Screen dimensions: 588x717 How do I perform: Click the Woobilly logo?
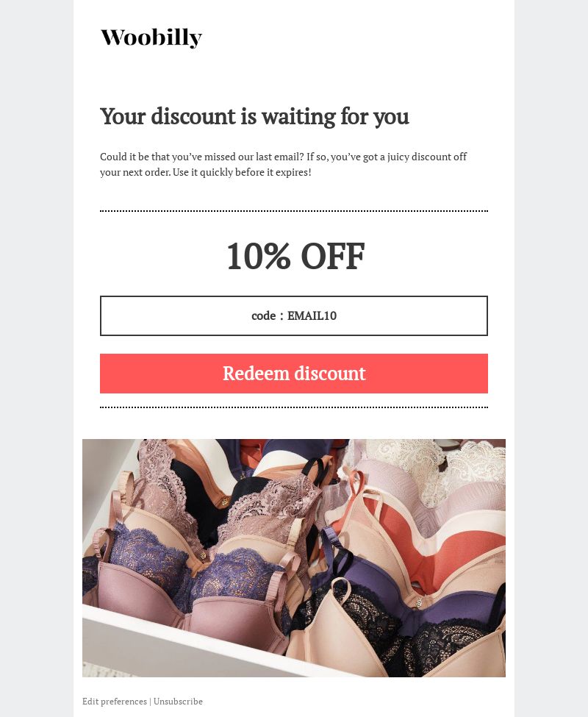(x=151, y=38)
